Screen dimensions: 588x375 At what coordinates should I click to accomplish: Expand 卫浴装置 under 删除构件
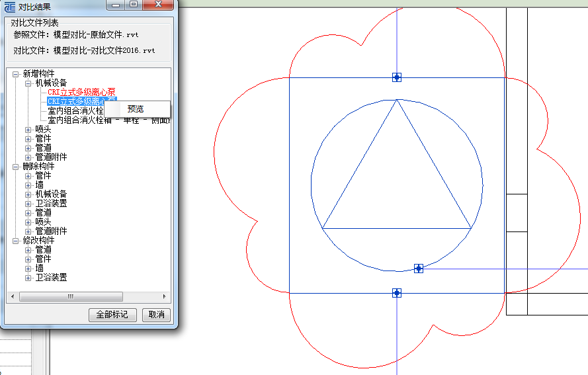28,204
